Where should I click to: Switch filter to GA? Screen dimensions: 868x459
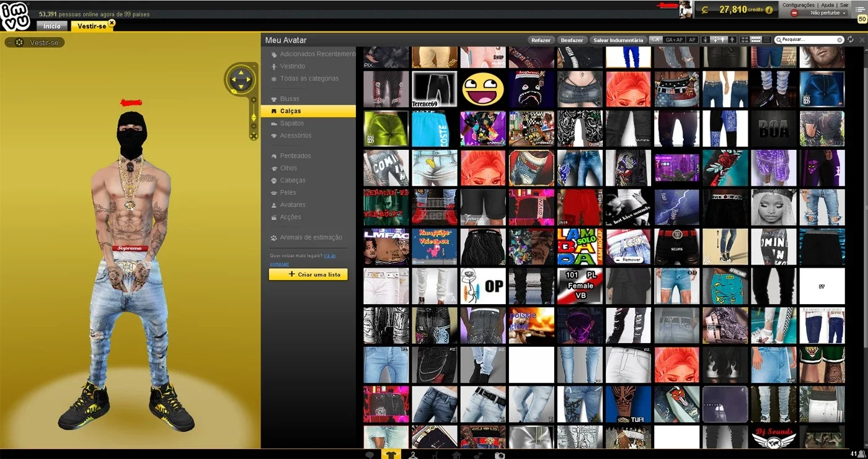point(656,40)
